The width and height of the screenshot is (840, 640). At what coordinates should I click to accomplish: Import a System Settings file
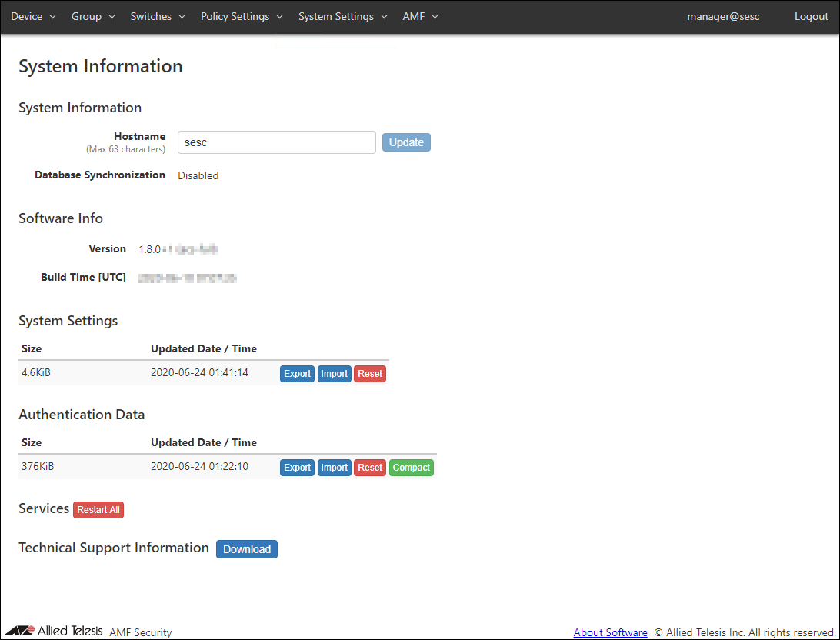coord(334,374)
